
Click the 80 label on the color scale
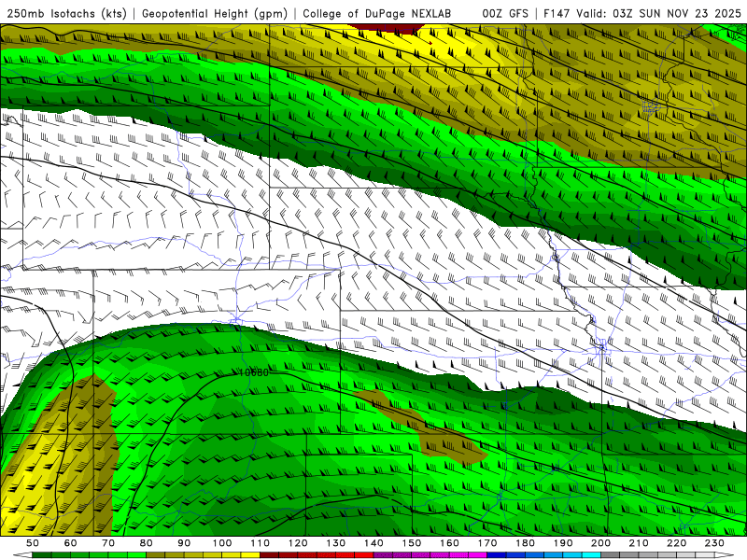(147, 543)
